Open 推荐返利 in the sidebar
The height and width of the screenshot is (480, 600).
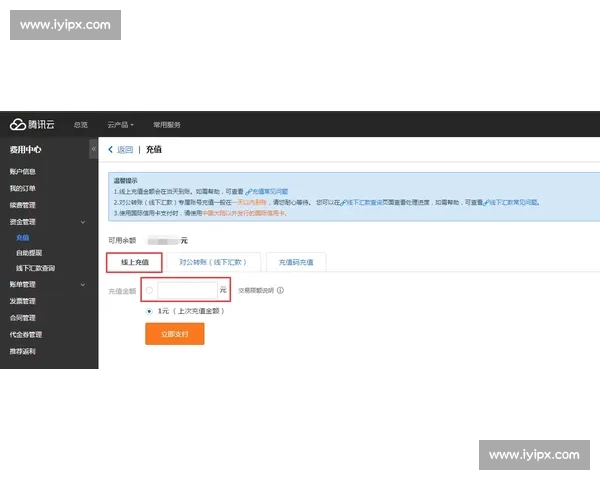tap(23, 351)
